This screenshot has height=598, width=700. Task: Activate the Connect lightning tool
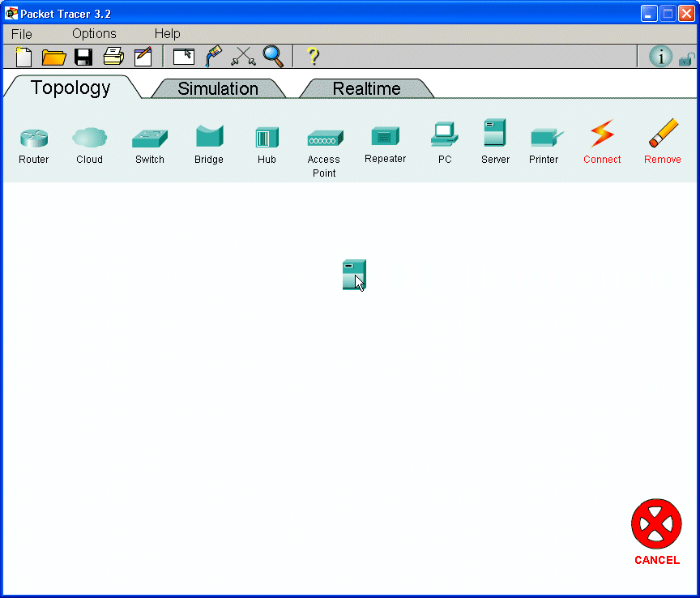point(602,142)
